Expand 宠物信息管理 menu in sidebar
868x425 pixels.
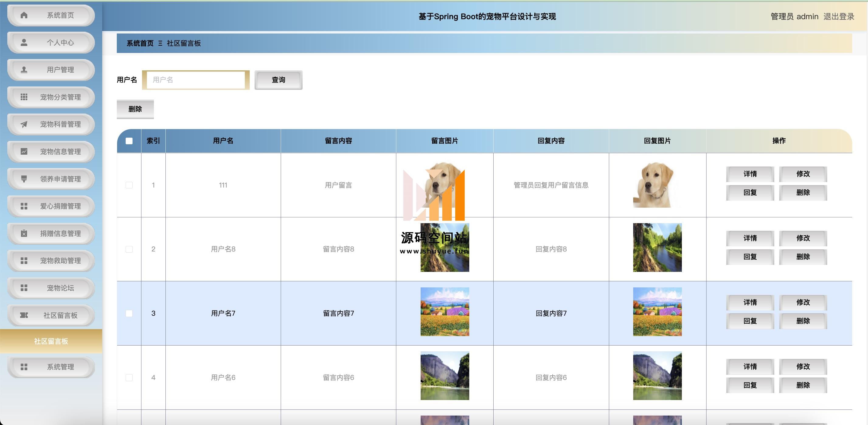pyautogui.click(x=51, y=151)
